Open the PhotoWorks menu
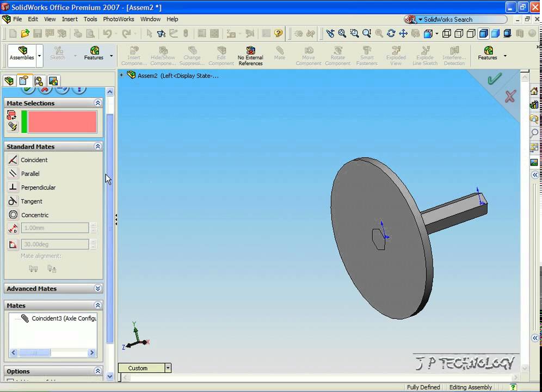The width and height of the screenshot is (542, 392). [x=119, y=19]
